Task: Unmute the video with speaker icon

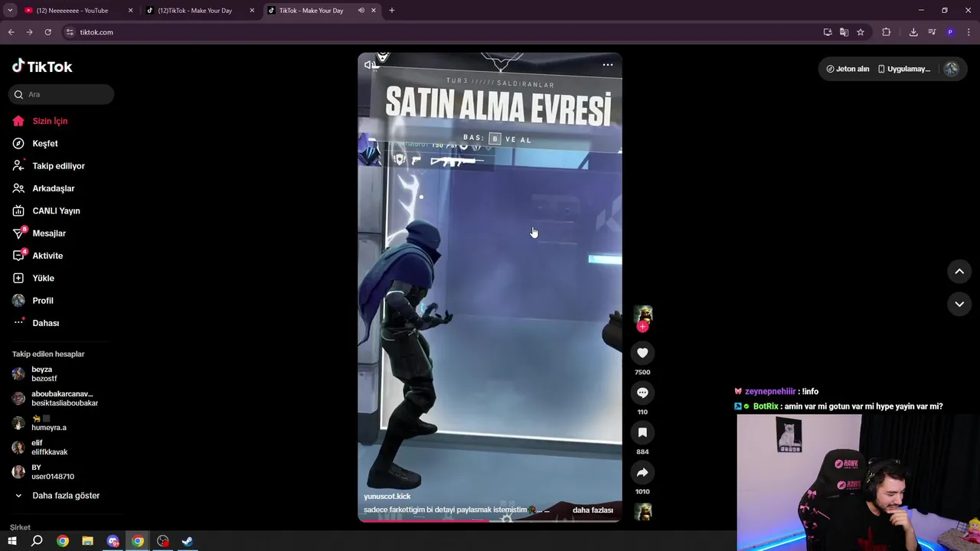Action: (371, 65)
